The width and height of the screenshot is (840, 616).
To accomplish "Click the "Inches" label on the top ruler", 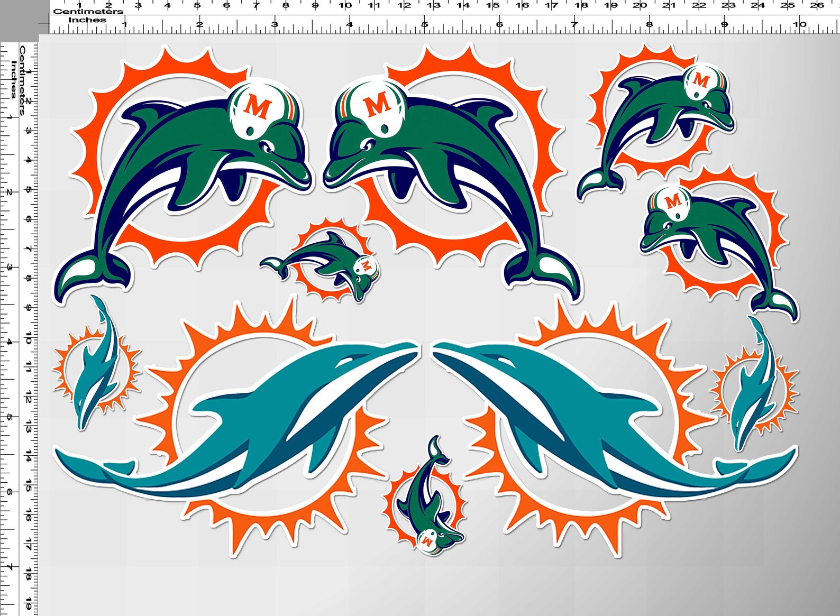I will pyautogui.click(x=87, y=20).
